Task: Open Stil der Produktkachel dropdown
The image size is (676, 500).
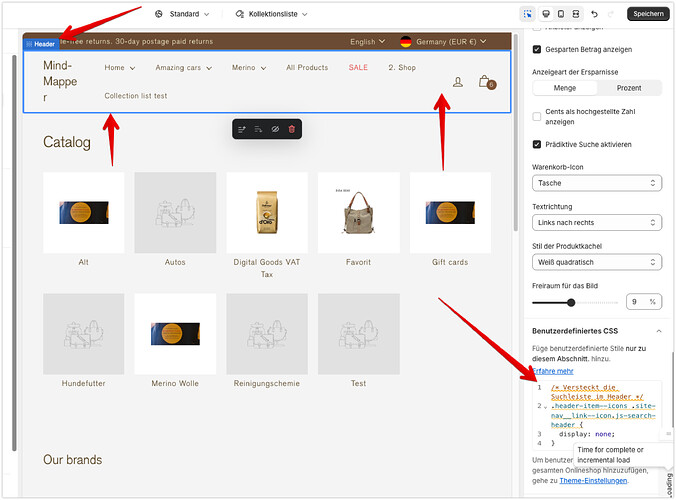Action: pyautogui.click(x=597, y=262)
